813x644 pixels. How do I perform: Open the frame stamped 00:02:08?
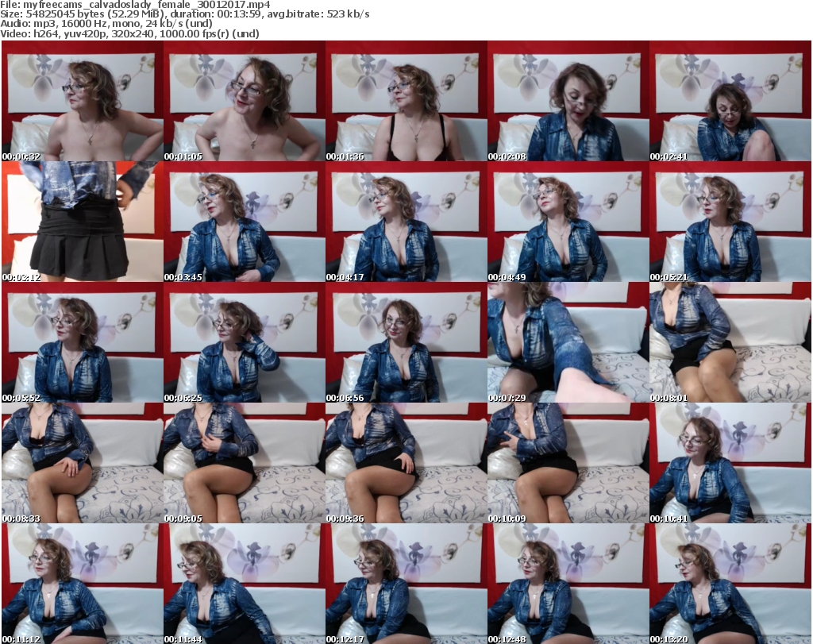pos(568,101)
